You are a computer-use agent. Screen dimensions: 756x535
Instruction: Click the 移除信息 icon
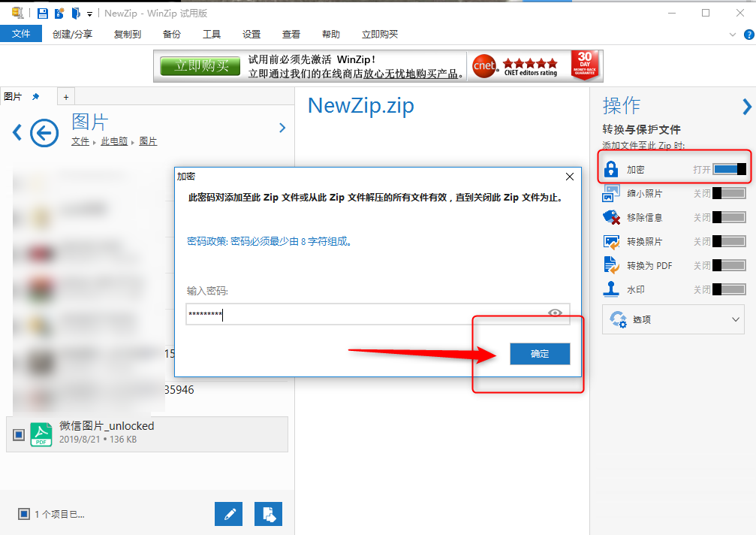point(611,217)
